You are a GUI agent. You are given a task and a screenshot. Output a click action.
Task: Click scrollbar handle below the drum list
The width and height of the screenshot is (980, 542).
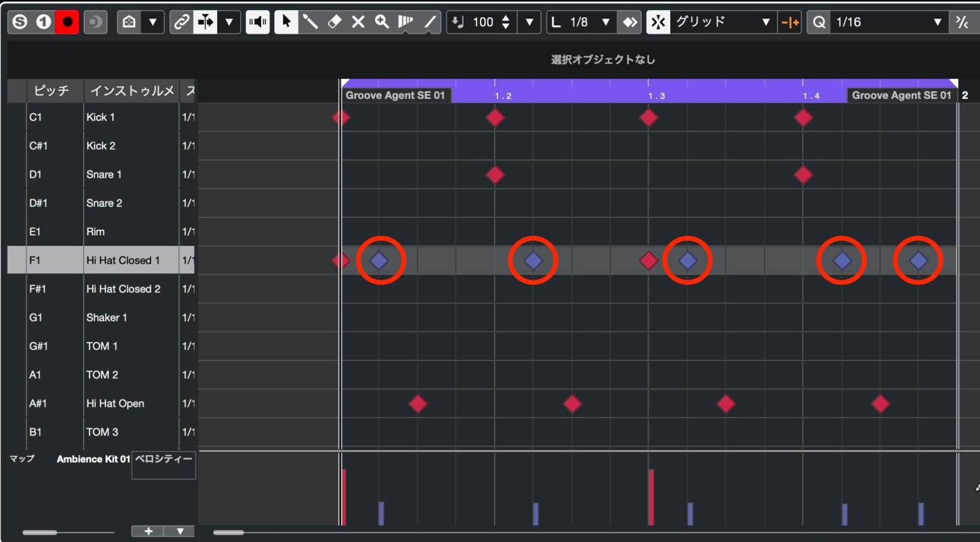pos(40,532)
